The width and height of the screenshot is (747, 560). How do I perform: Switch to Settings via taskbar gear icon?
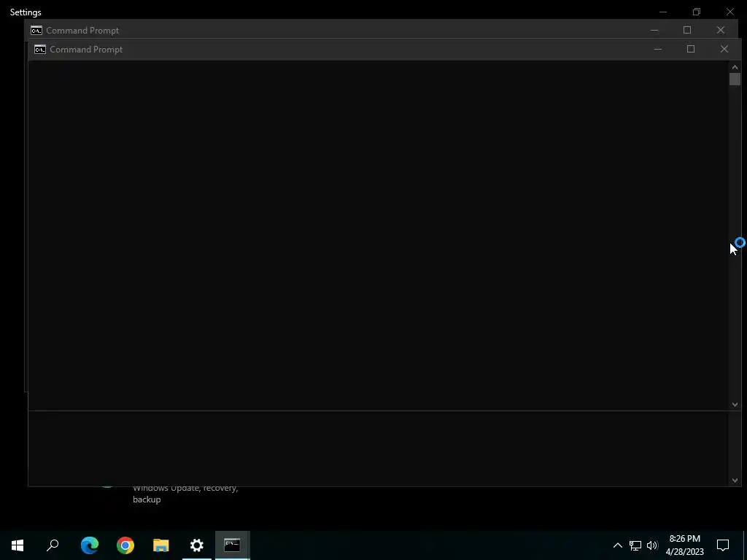click(197, 545)
